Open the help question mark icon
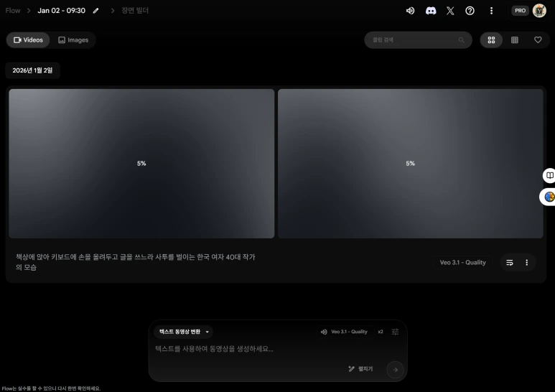 tap(470, 11)
